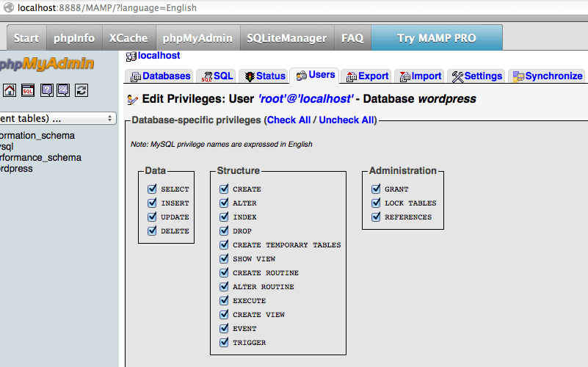Open the MAMP Start tab
This screenshot has height=367, width=588.
point(26,38)
